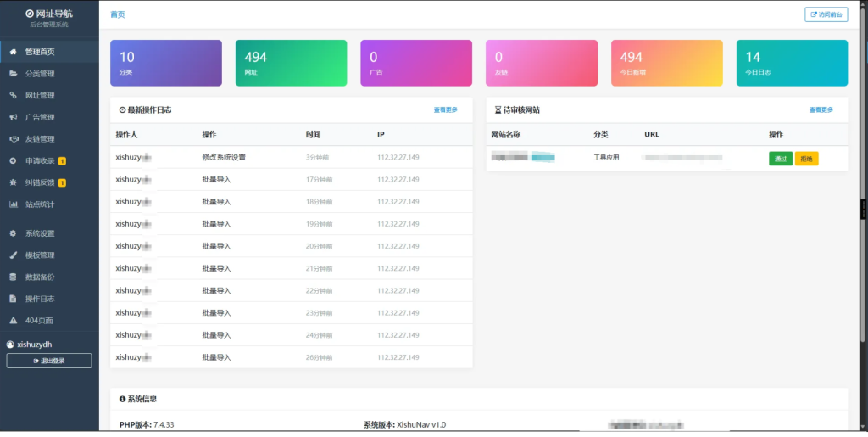
Task: Click the 10 分类 stat card
Action: tap(166, 63)
